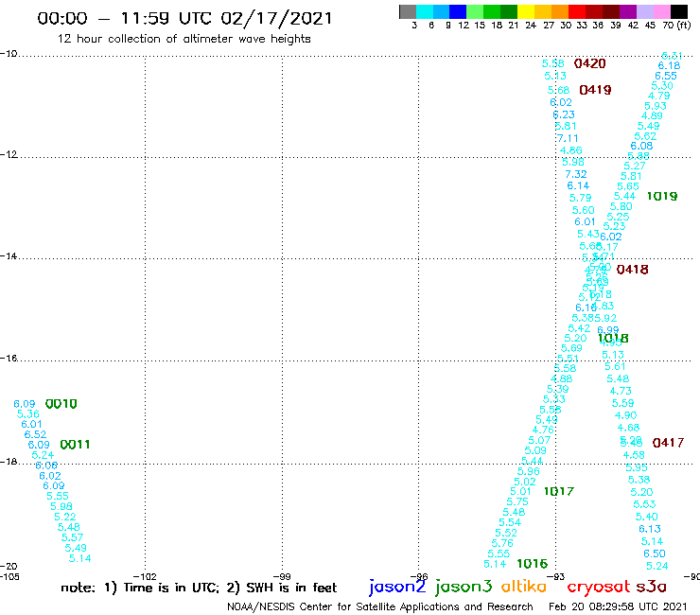Click the 5.76 wave height value
Image resolution: width=700 pixels, height=615 pixels.
502,543
